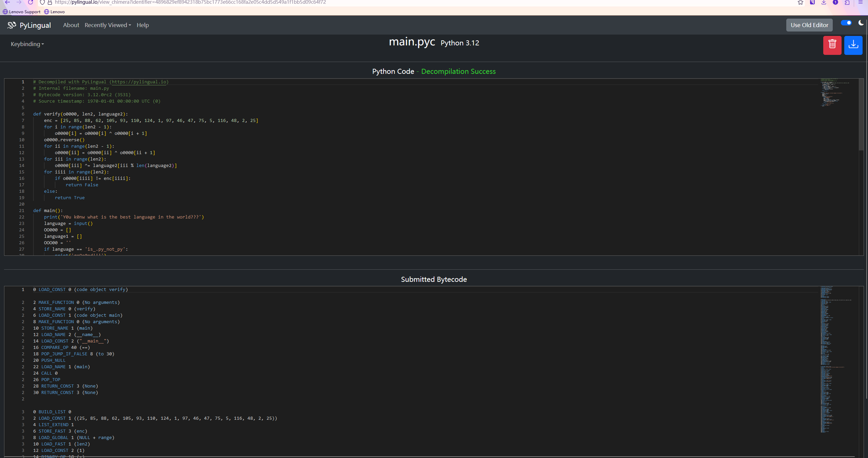
Task: Reload the page with refresh icon
Action: (31, 3)
